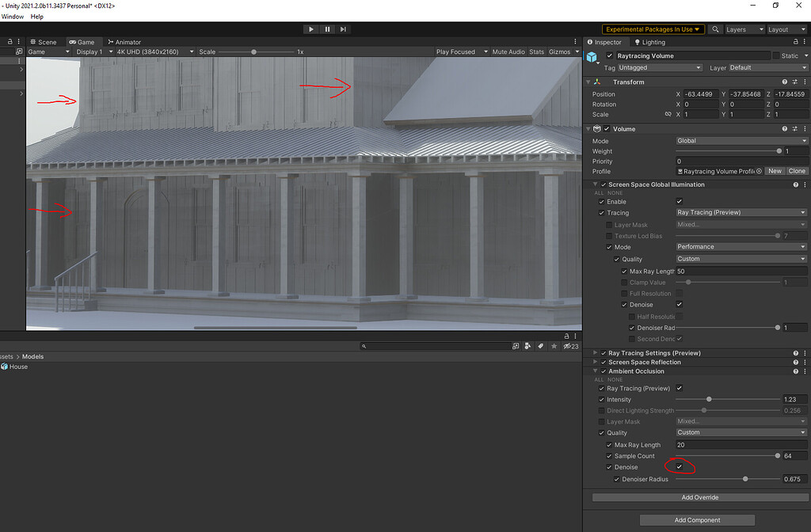Open the Tag dropdown showing Untagged
The width and height of the screenshot is (811, 532).
pyautogui.click(x=660, y=67)
